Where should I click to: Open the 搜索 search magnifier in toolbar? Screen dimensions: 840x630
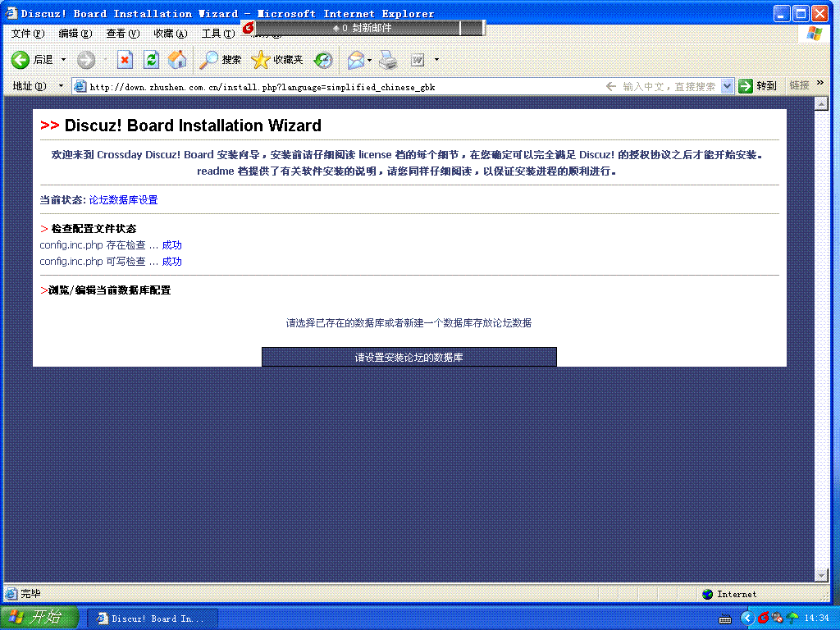(x=220, y=59)
